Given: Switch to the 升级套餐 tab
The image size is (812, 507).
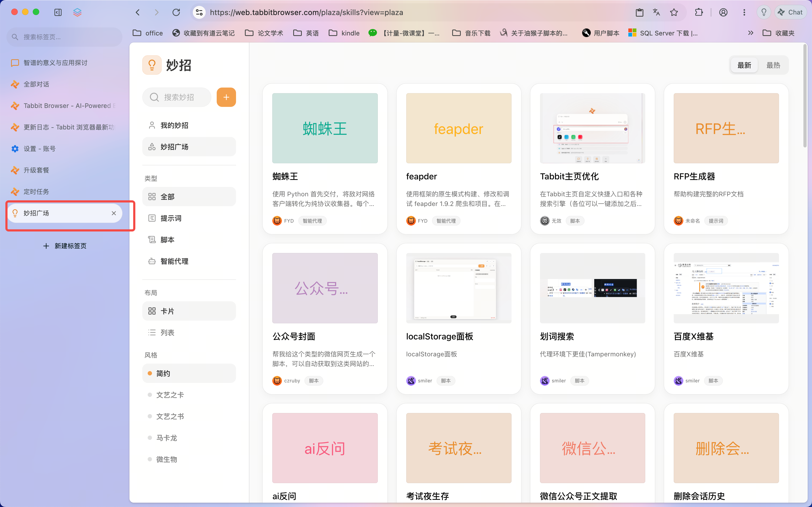Looking at the screenshot, I should click(x=64, y=170).
